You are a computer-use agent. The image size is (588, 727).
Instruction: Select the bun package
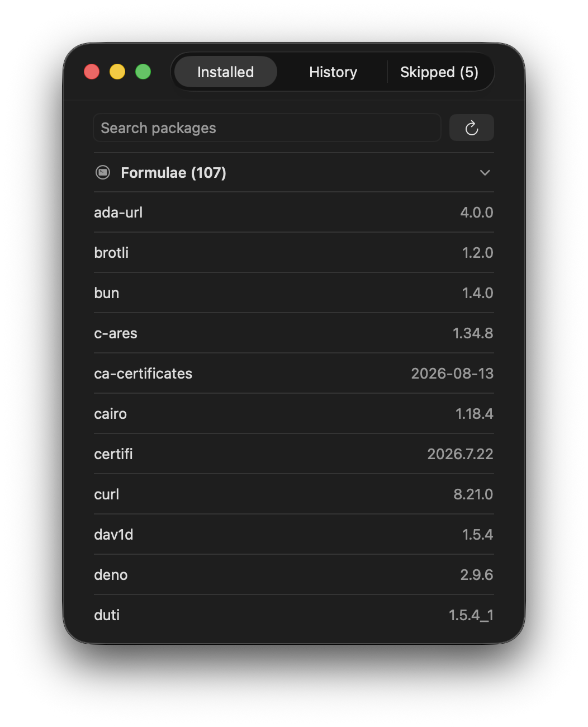click(294, 293)
